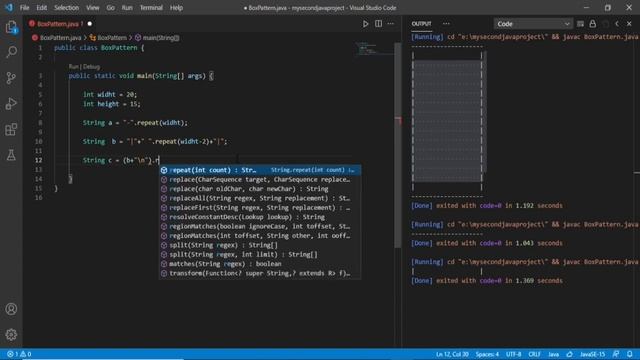
Task: Change language mode via Java status item
Action: pos(553,354)
